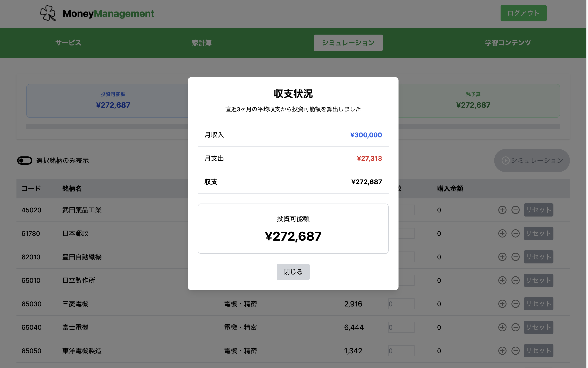
Task: Run the シミュレーション play button
Action: 532,161
